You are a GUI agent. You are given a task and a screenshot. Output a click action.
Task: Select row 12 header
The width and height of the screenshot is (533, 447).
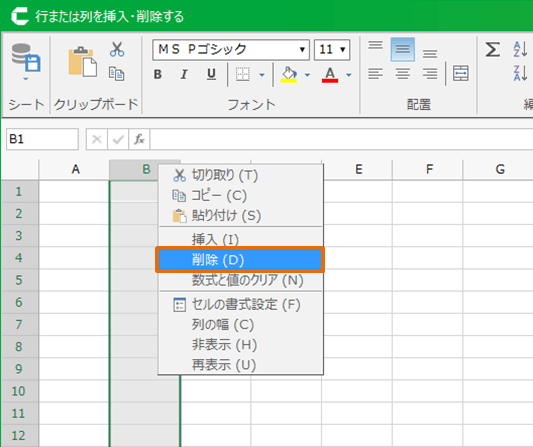(x=20, y=435)
